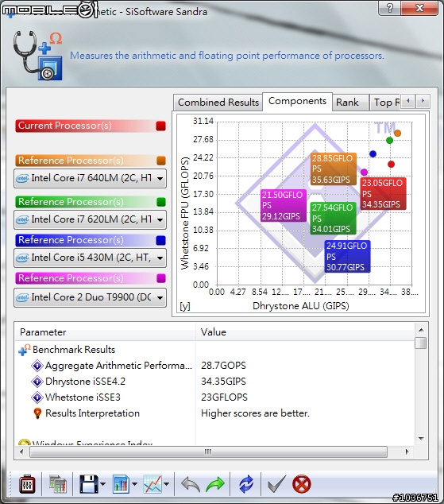Toggle green Reference Processor(s) color box

(161, 202)
